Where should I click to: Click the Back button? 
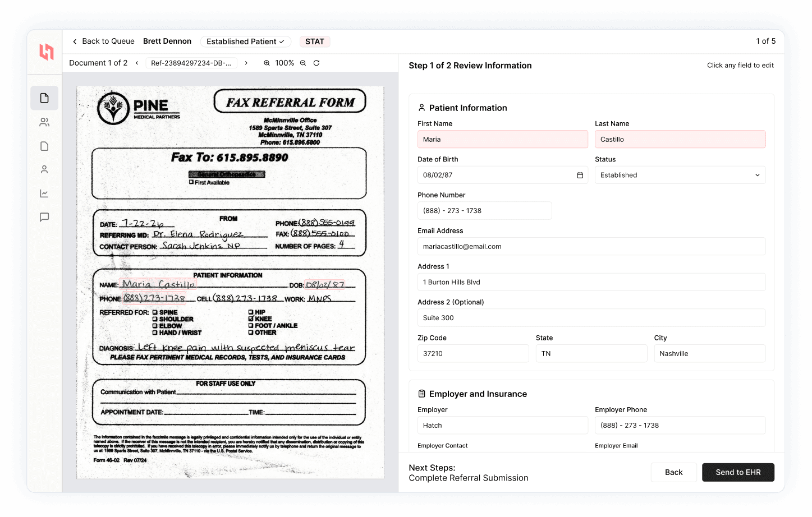pos(673,472)
